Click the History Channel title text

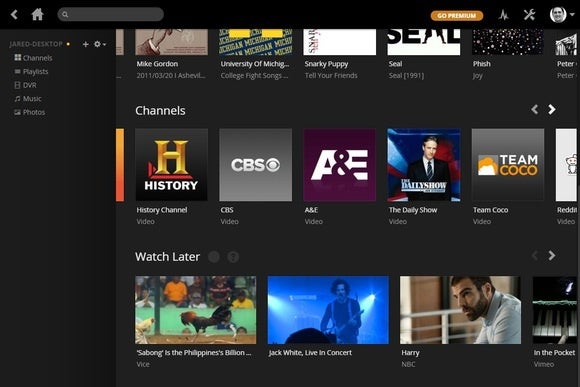point(162,210)
